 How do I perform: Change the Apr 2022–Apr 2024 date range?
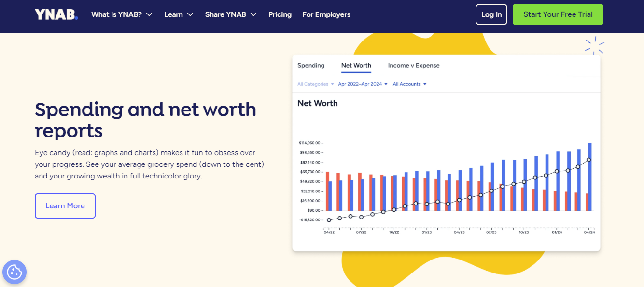pyautogui.click(x=363, y=84)
